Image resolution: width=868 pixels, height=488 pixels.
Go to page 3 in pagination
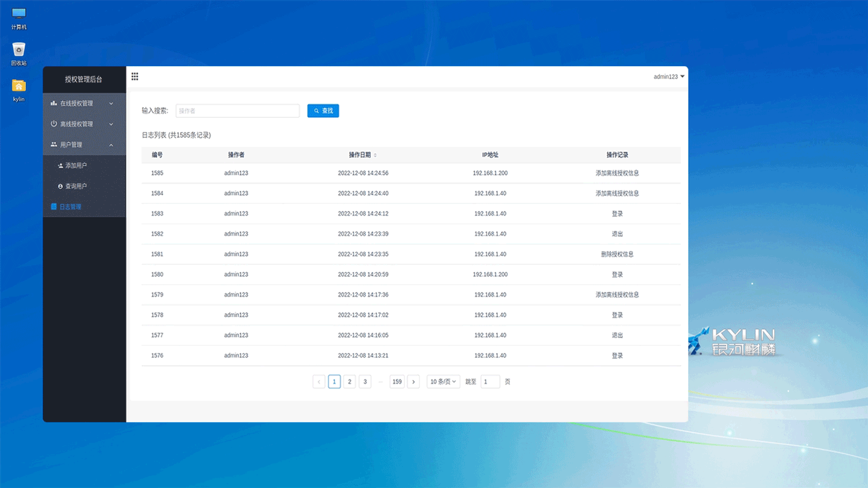pyautogui.click(x=365, y=381)
